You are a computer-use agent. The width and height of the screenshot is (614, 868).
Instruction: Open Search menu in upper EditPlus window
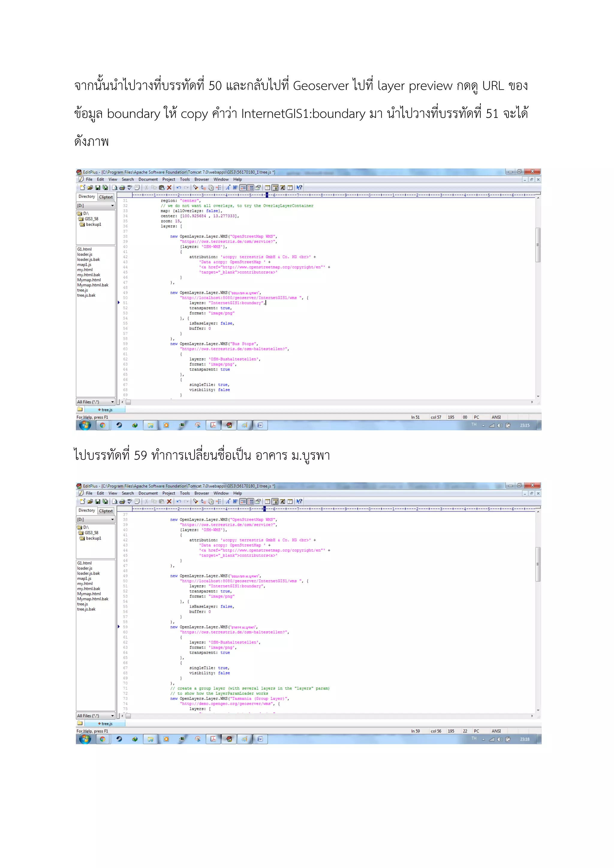click(x=128, y=180)
